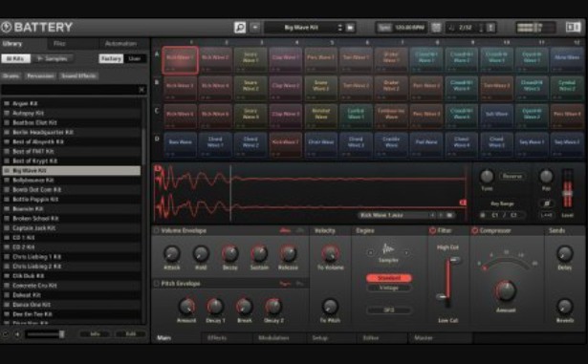Switch library source to User

coord(135,58)
